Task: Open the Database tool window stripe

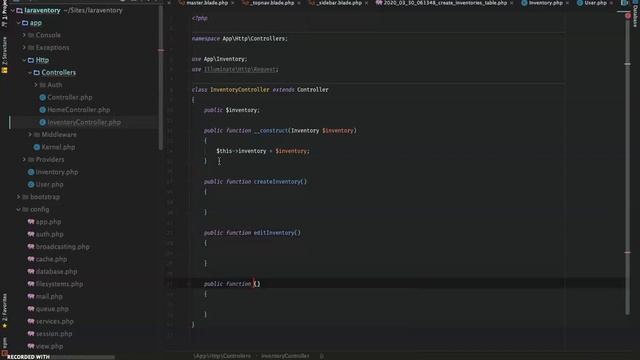Action: click(635, 15)
